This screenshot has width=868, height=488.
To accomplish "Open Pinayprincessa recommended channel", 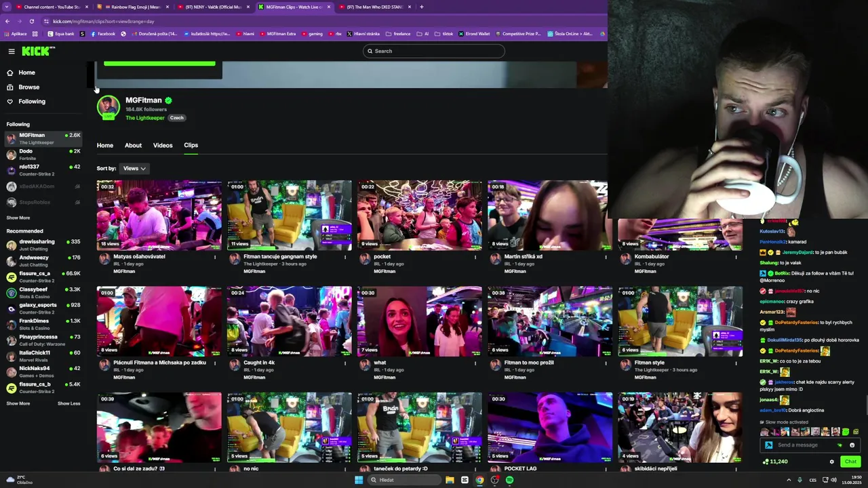I will tap(43, 340).
